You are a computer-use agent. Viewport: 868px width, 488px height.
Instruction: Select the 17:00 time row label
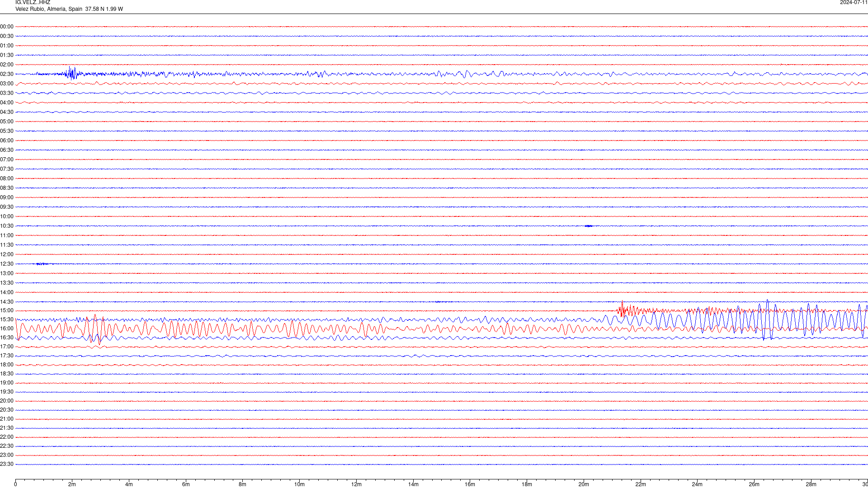tap(7, 347)
